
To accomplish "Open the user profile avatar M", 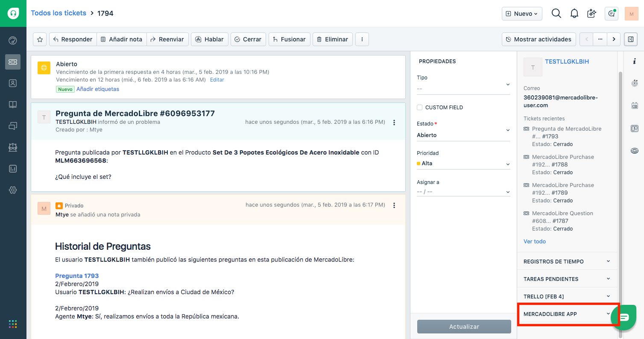I will tap(631, 14).
